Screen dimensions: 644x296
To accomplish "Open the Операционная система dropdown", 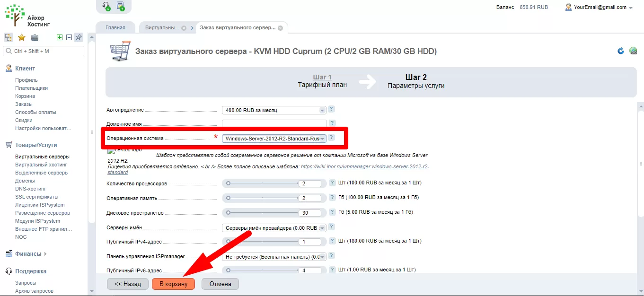I will (274, 139).
